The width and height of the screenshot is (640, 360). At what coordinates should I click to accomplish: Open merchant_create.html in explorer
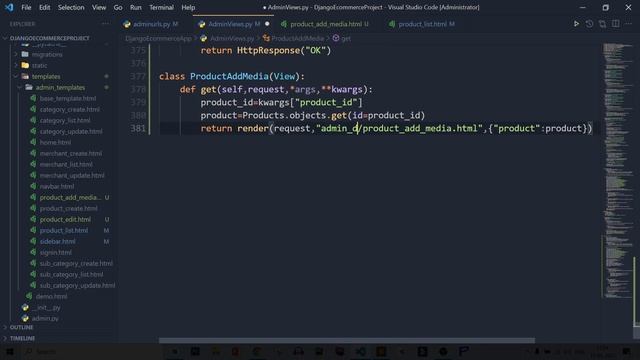pos(71,153)
